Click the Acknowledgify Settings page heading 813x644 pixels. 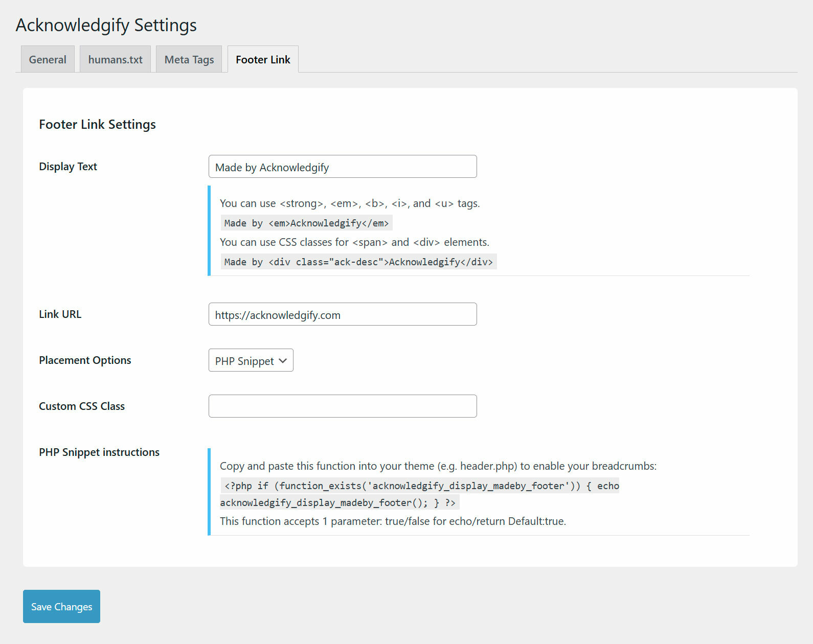pyautogui.click(x=106, y=25)
